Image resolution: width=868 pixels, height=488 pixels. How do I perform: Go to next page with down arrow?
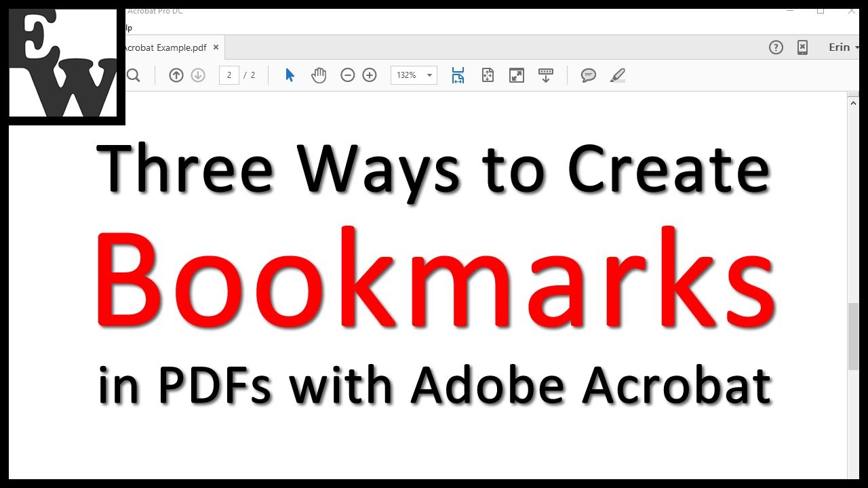point(198,75)
